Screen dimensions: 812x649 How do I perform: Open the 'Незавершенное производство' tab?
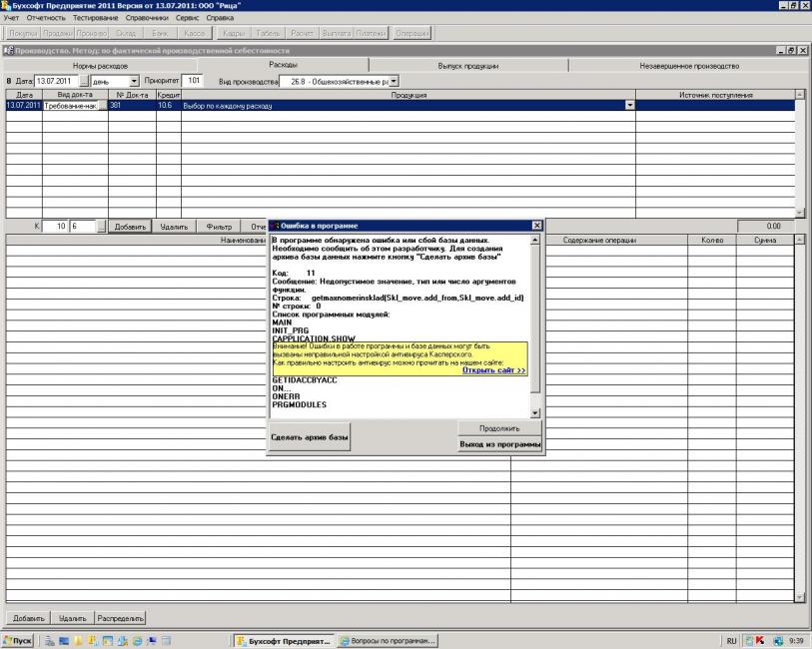[689, 66]
